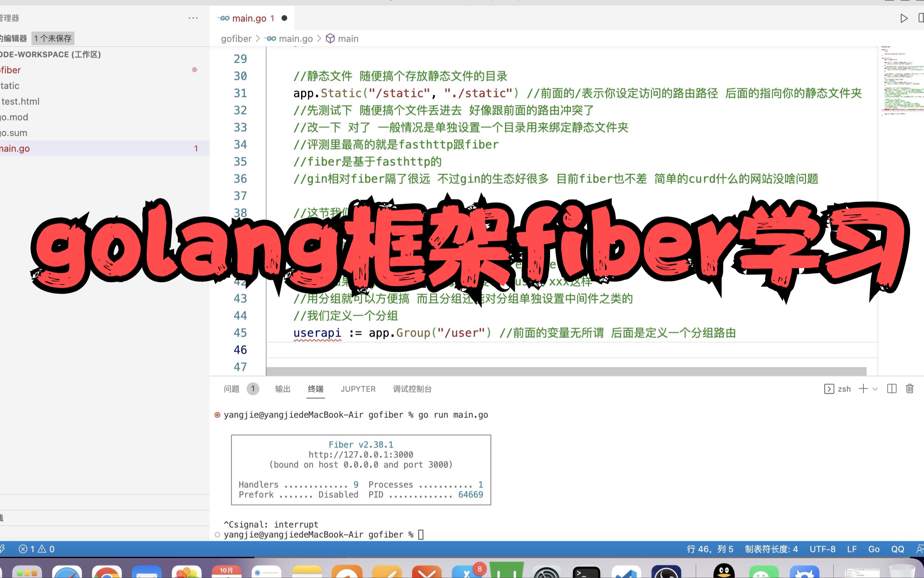The image size is (924, 578).
Task: Switch to the JUPYTER tab
Action: coord(358,389)
